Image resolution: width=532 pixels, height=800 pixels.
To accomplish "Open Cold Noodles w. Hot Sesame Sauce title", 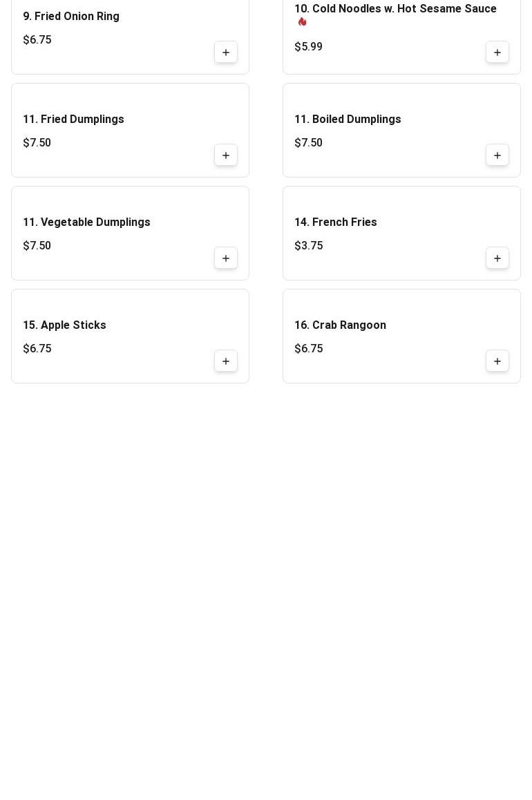I will click(395, 9).
